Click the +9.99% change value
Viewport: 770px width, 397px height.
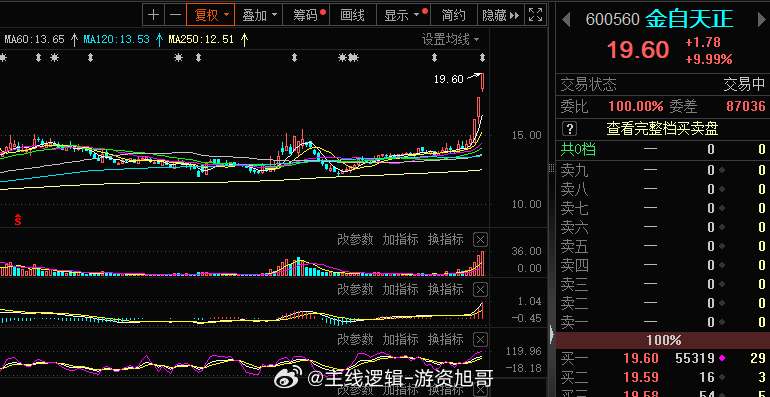coord(709,59)
